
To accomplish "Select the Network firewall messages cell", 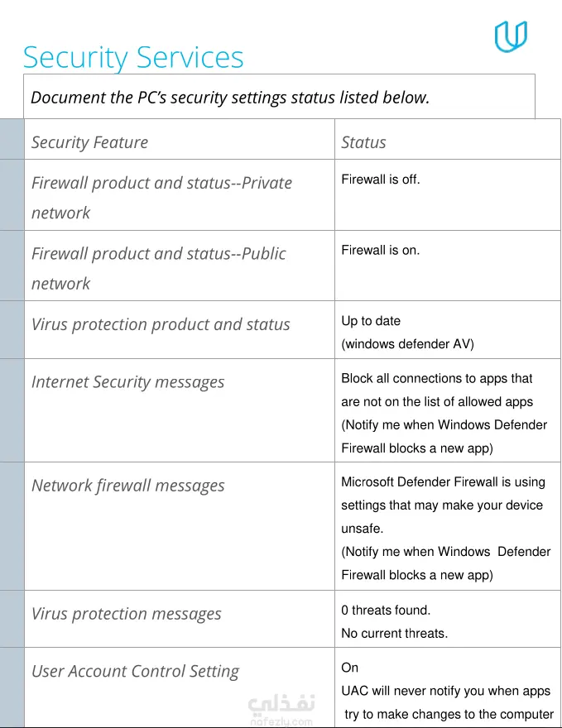I will tap(127, 486).
